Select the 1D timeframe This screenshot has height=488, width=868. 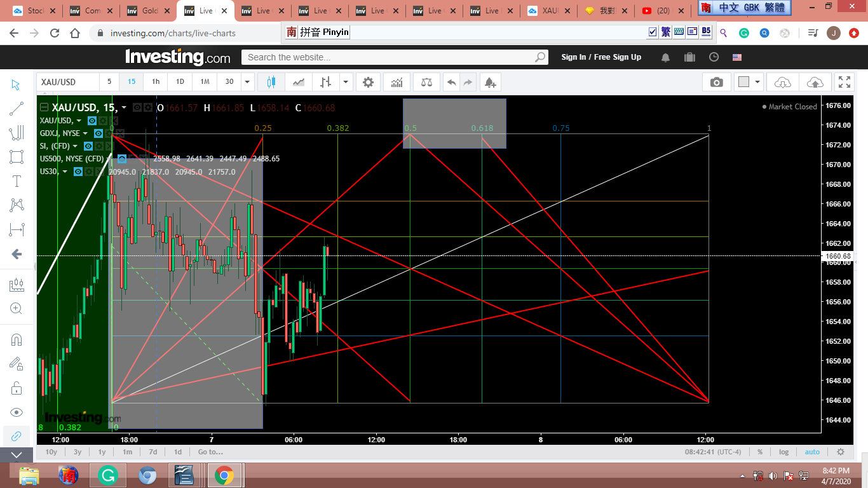point(180,81)
